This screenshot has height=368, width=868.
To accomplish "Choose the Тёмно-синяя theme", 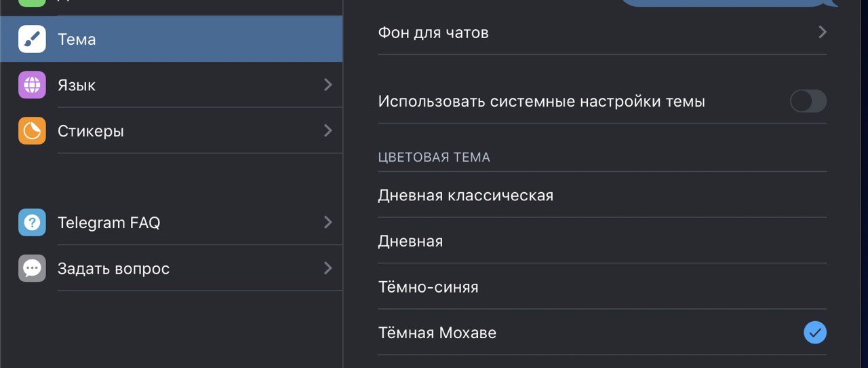I will click(428, 287).
